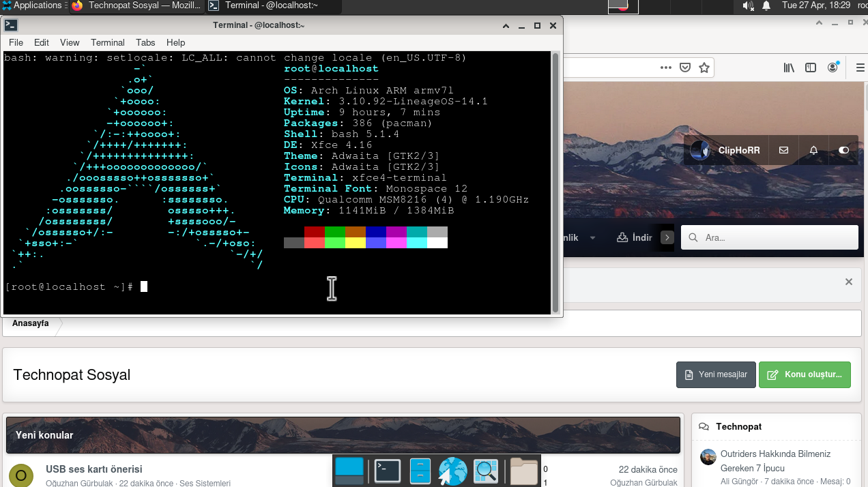Click the red color block in neofetch output

point(315,232)
